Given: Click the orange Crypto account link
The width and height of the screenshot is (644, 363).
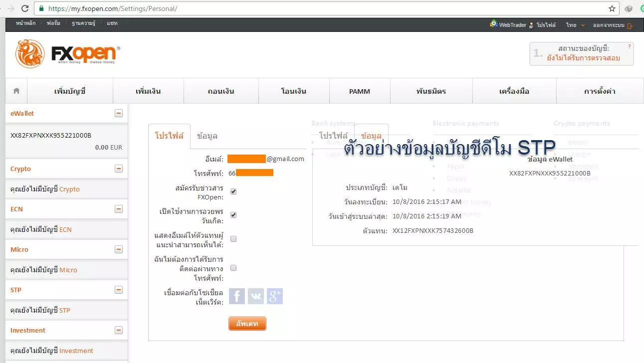Looking at the screenshot, I should click(69, 189).
